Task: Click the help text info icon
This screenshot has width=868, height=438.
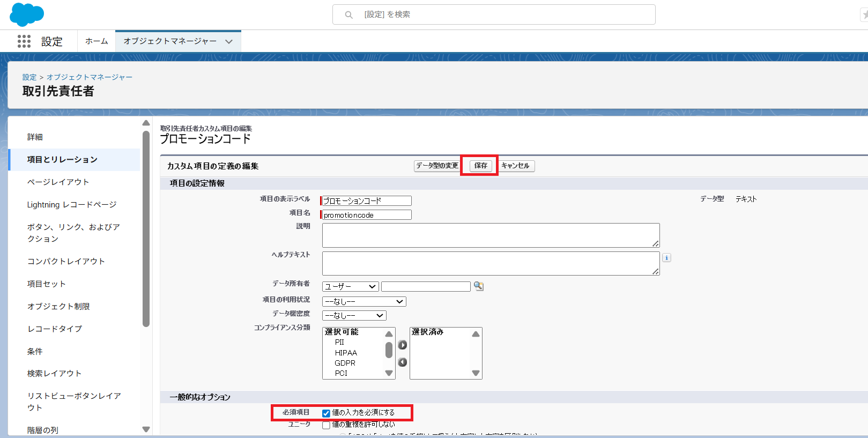Action: [666, 258]
